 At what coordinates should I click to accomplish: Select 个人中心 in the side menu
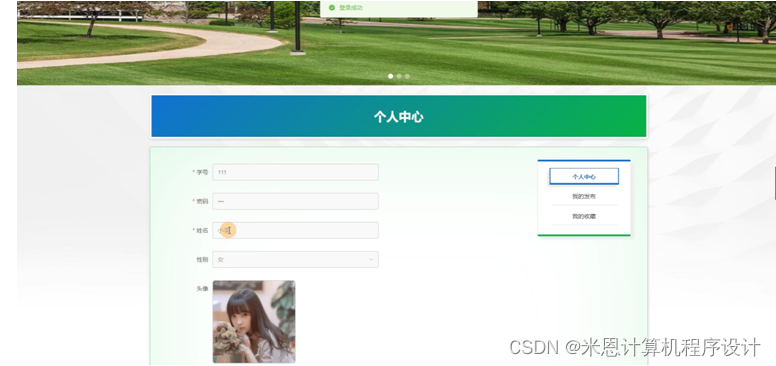pyautogui.click(x=584, y=177)
